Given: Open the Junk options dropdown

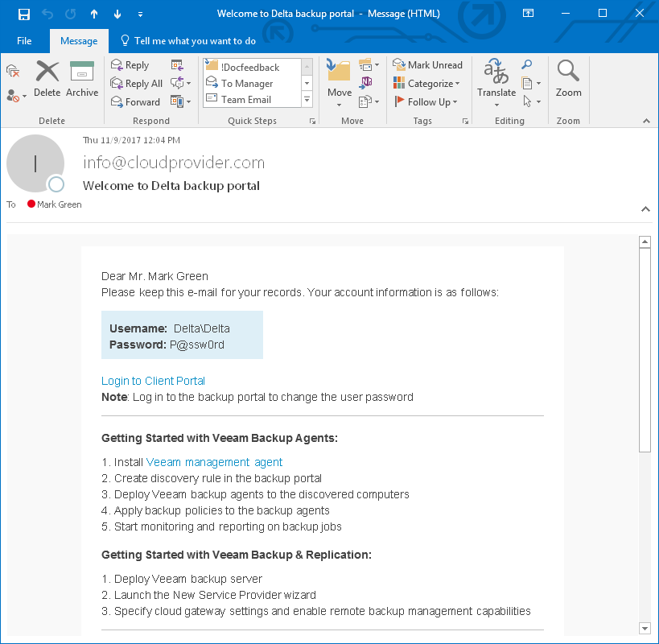Looking at the screenshot, I should click(x=16, y=96).
